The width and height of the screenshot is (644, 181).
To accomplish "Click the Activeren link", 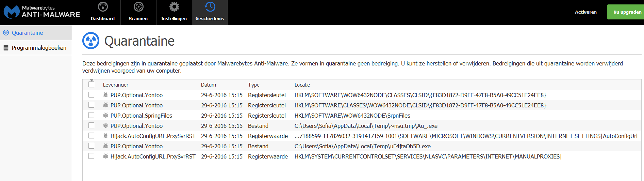I will (x=585, y=12).
